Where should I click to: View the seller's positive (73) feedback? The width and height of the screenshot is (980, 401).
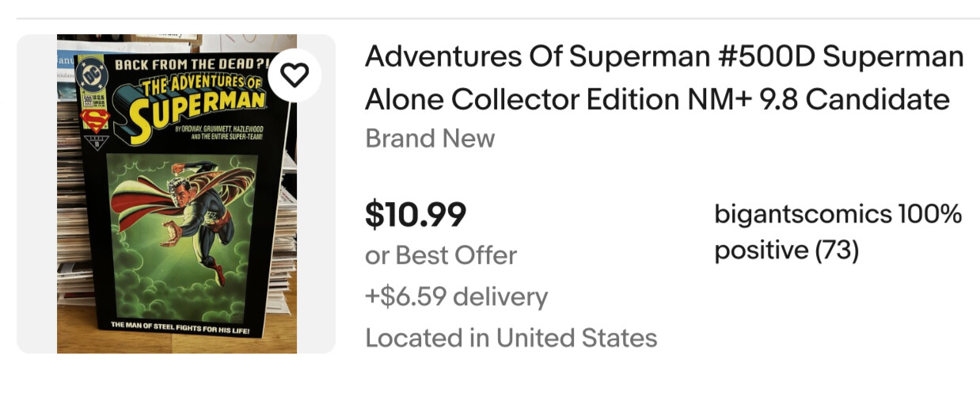click(x=786, y=250)
